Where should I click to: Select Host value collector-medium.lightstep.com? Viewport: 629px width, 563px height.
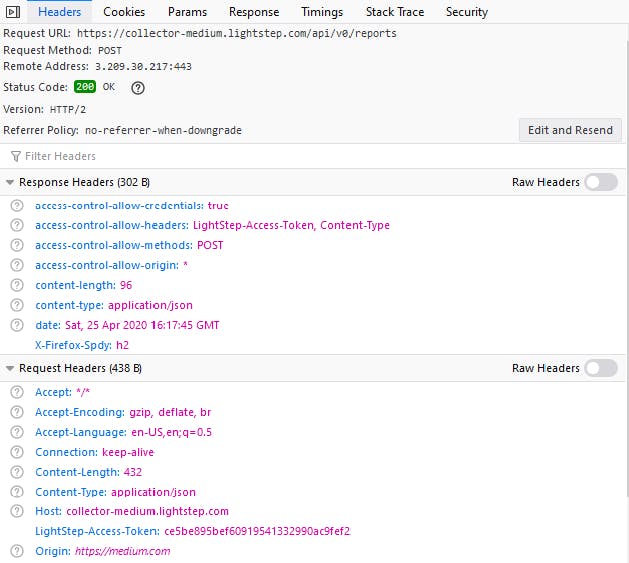coord(147,511)
